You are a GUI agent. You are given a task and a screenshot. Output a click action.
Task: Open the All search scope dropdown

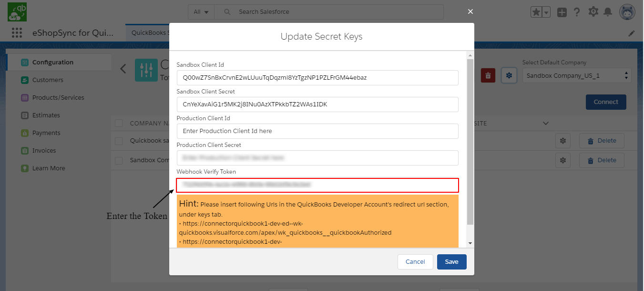(201, 12)
